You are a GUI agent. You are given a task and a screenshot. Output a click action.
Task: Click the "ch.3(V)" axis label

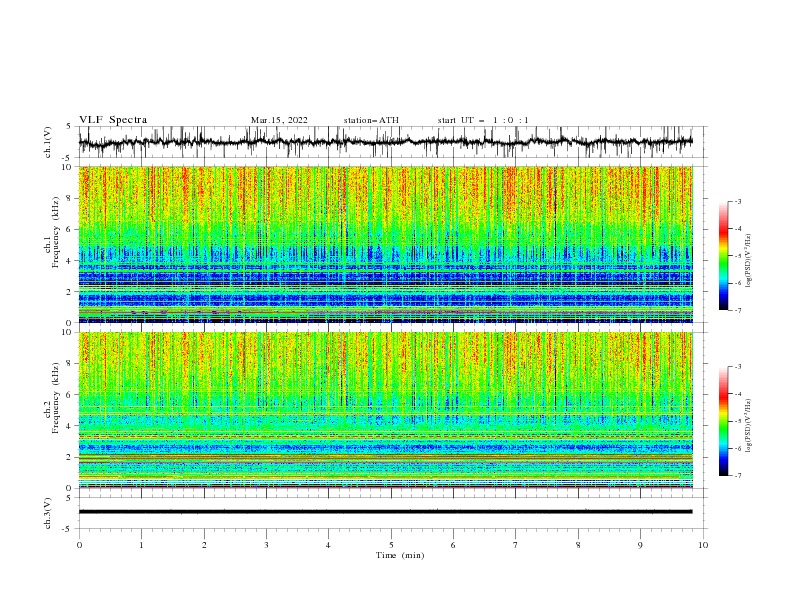tap(48, 513)
